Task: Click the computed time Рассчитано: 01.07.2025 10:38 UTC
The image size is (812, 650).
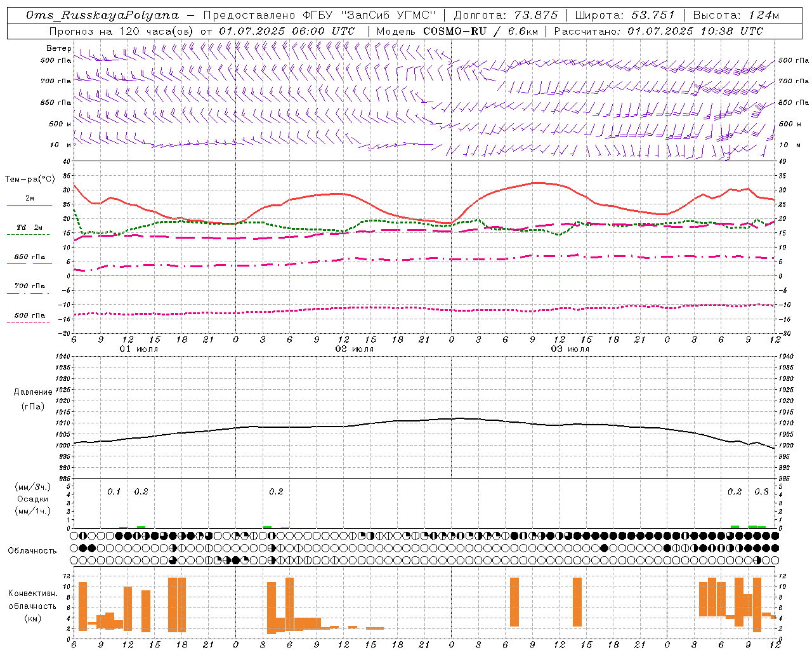Action: 658,31
